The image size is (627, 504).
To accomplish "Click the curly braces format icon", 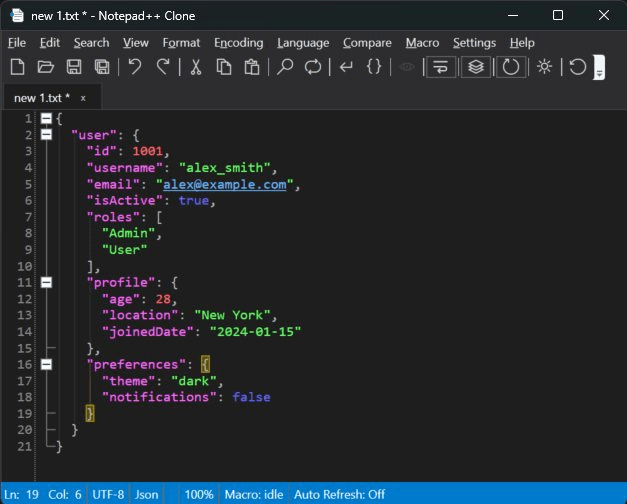I will click(374, 67).
